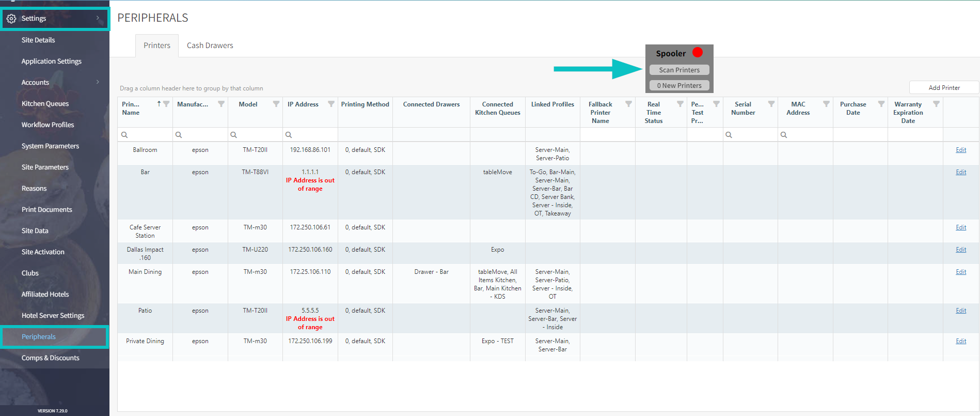Click the Settings gear icon

11,19
